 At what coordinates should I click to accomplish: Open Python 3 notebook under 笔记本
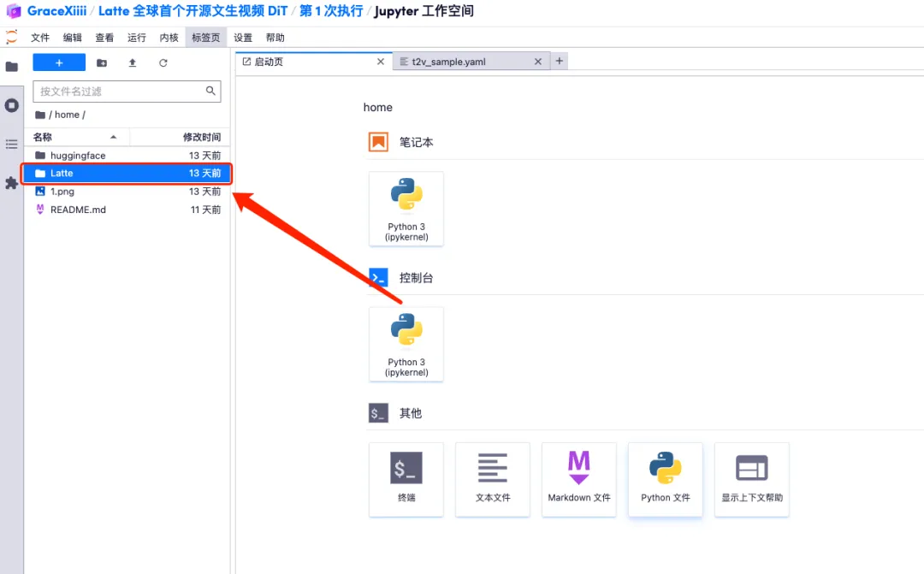point(406,209)
